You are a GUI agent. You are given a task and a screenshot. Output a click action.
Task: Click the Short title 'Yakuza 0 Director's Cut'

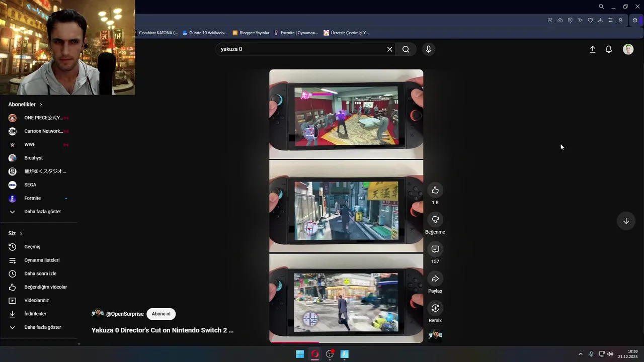[x=163, y=330]
